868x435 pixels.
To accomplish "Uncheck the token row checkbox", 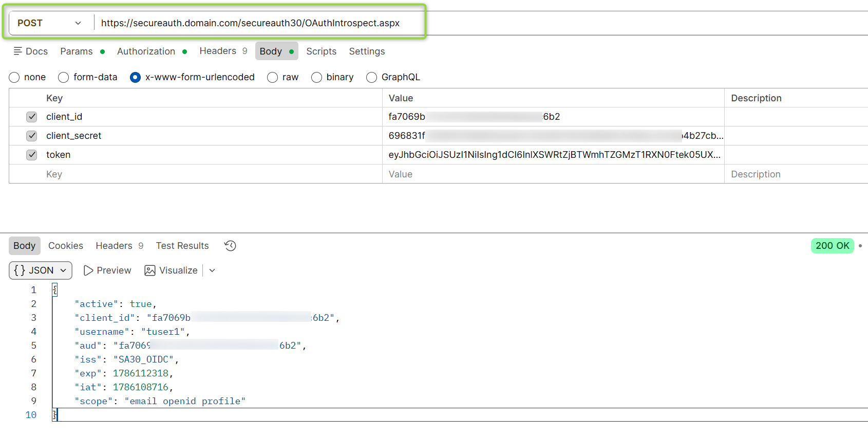I will [x=32, y=155].
